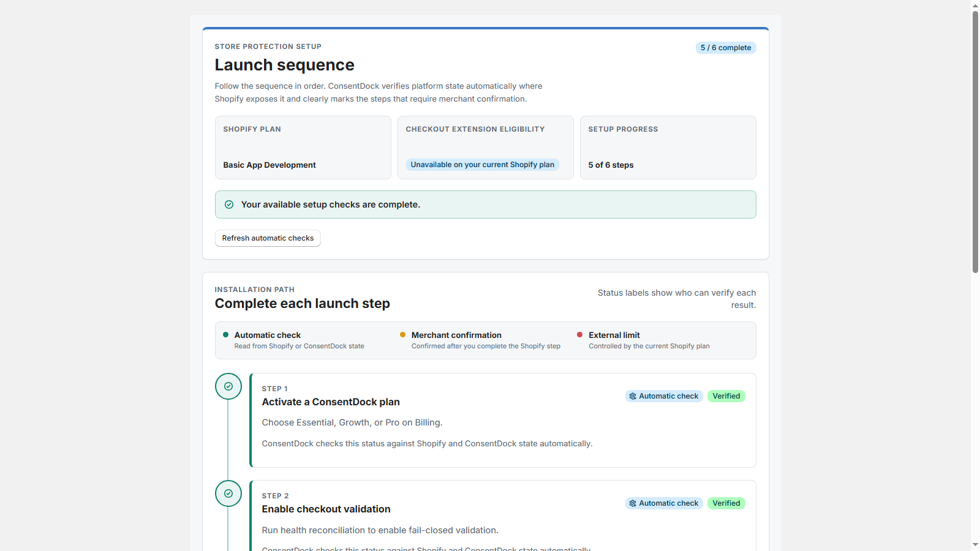980x551 pixels.
Task: Click the CHECKOUT EXTENSION ELIGIBILITY card label
Action: tap(475, 129)
